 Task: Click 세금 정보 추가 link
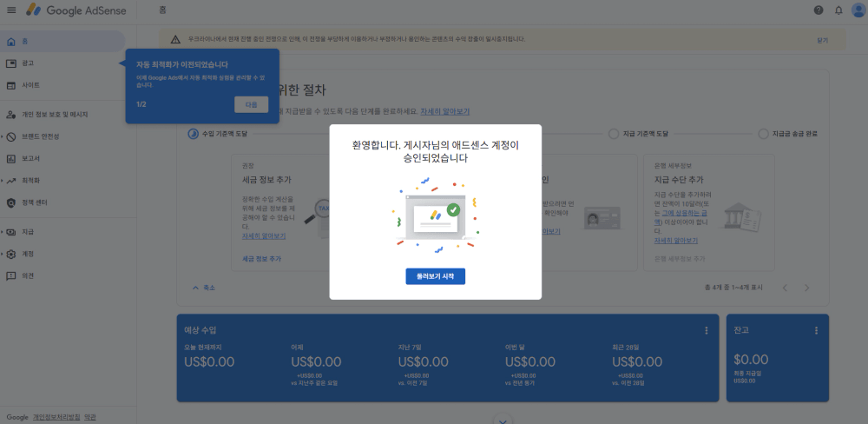261,259
